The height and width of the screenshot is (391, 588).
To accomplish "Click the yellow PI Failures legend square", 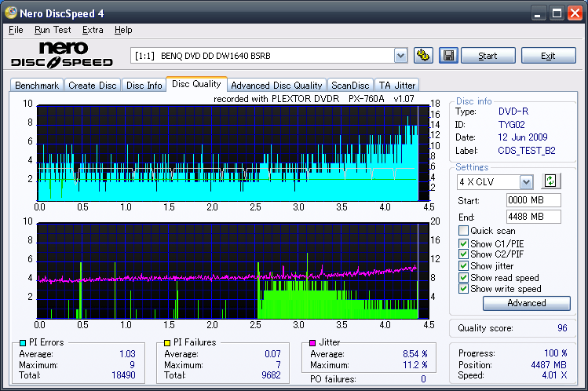I will (167, 342).
